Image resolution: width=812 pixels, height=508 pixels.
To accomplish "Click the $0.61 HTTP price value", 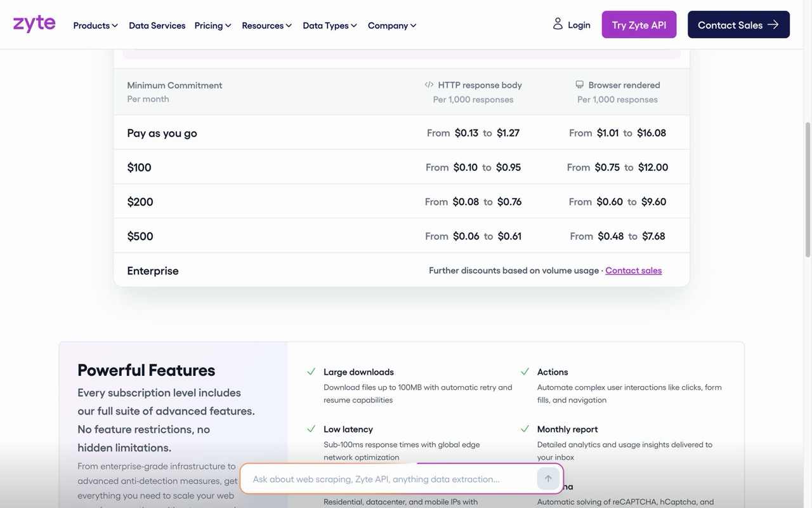I will coord(509,236).
